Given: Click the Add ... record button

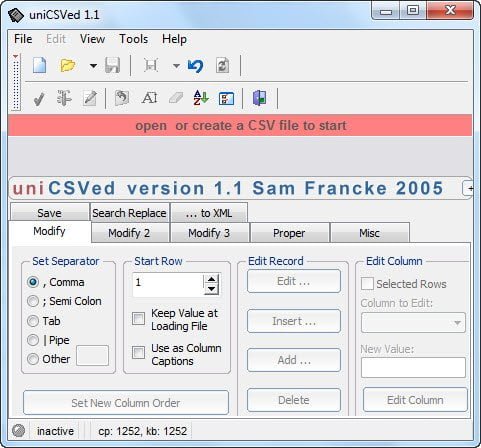Looking at the screenshot, I should pyautogui.click(x=294, y=360).
